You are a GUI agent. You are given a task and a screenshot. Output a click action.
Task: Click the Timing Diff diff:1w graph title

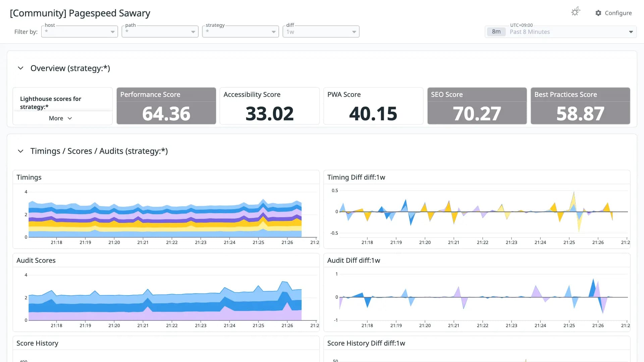tap(356, 177)
